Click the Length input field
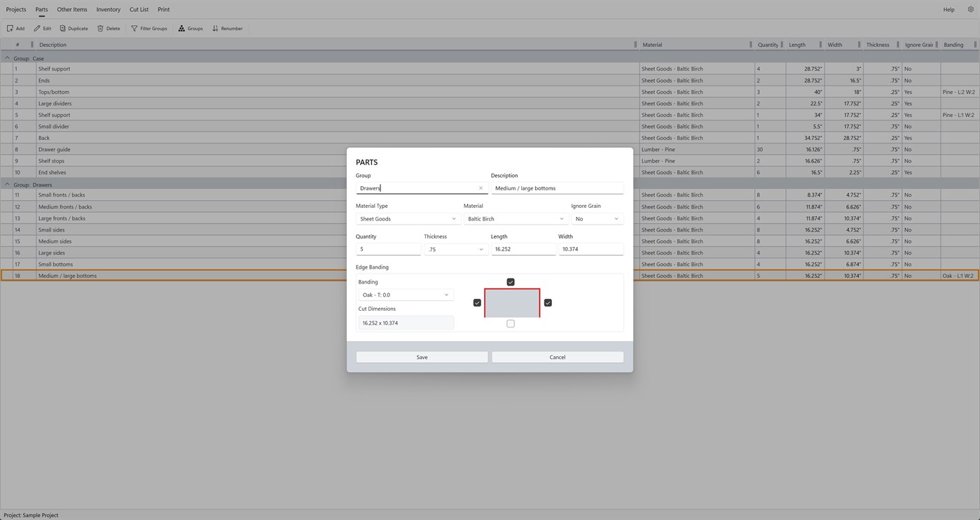 coord(523,249)
